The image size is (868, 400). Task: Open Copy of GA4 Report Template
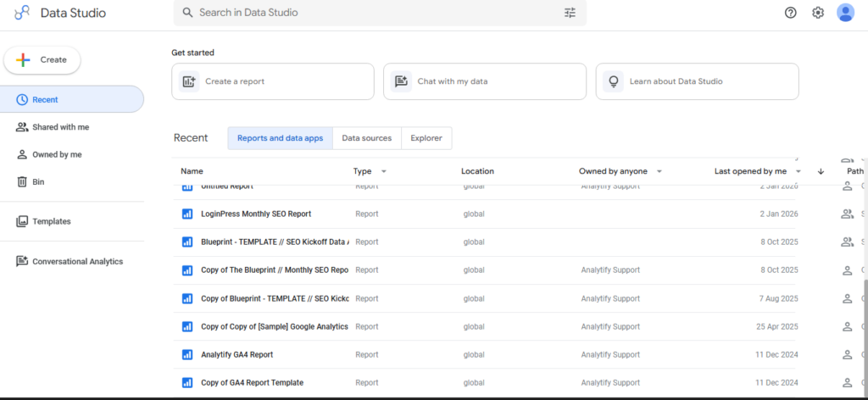[x=252, y=383]
